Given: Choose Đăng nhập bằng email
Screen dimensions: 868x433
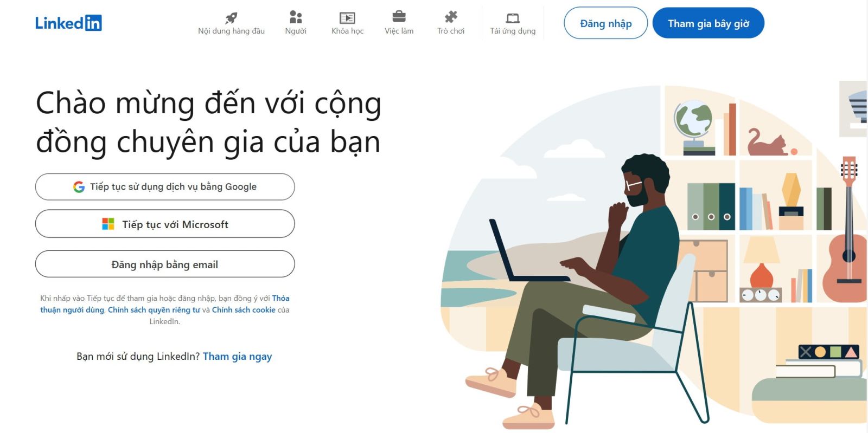Looking at the screenshot, I should point(165,264).
